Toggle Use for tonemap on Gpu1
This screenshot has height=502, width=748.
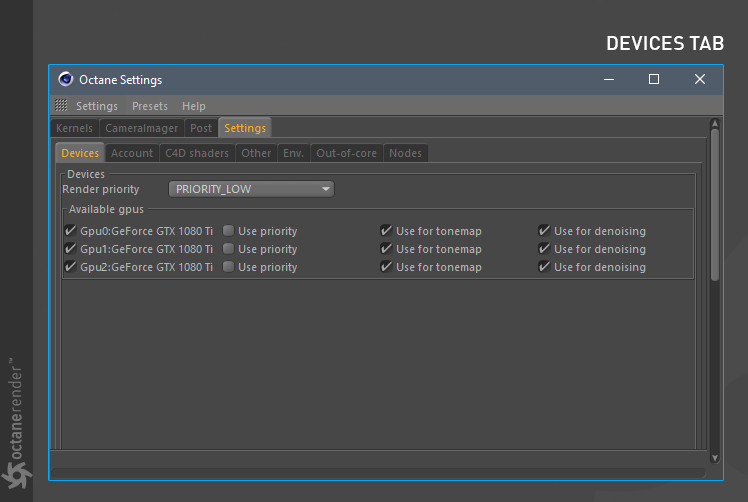click(x=386, y=249)
